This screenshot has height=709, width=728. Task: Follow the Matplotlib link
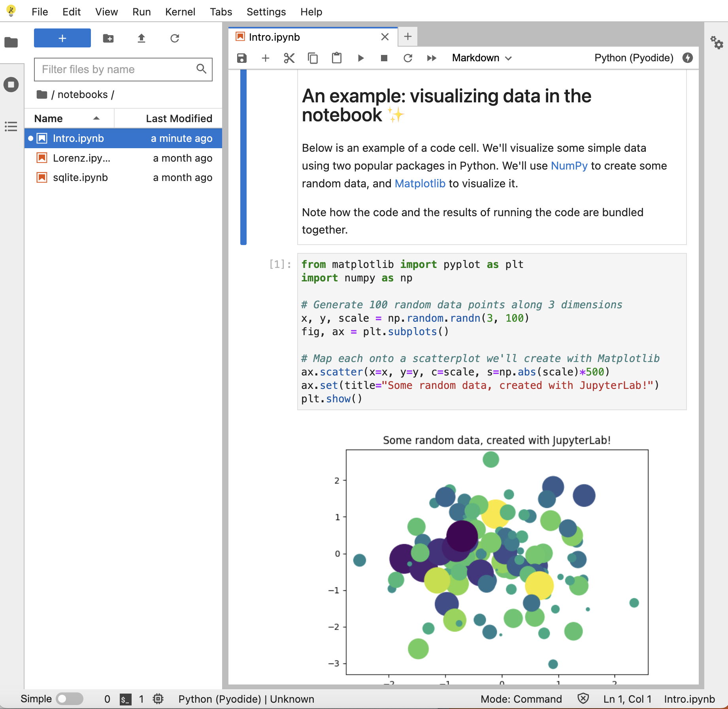point(420,183)
